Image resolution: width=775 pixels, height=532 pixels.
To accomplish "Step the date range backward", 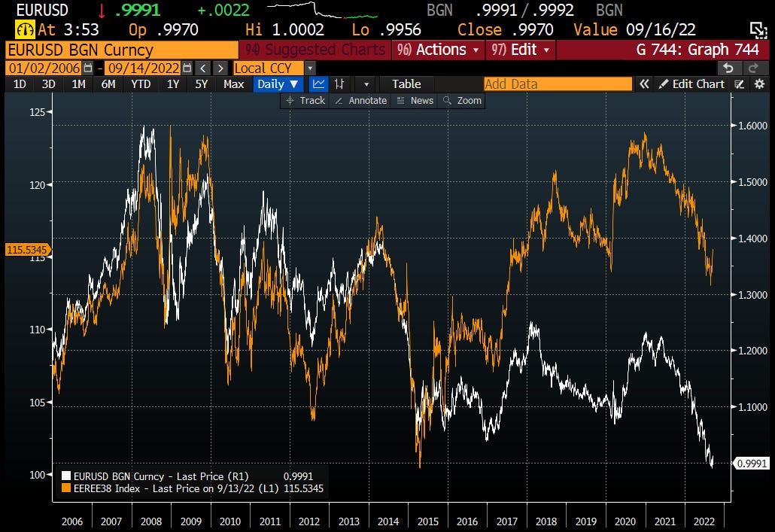I will (202, 68).
